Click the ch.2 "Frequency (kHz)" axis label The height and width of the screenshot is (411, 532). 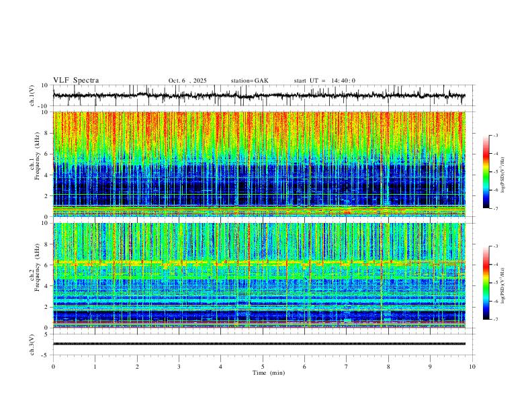click(x=38, y=267)
